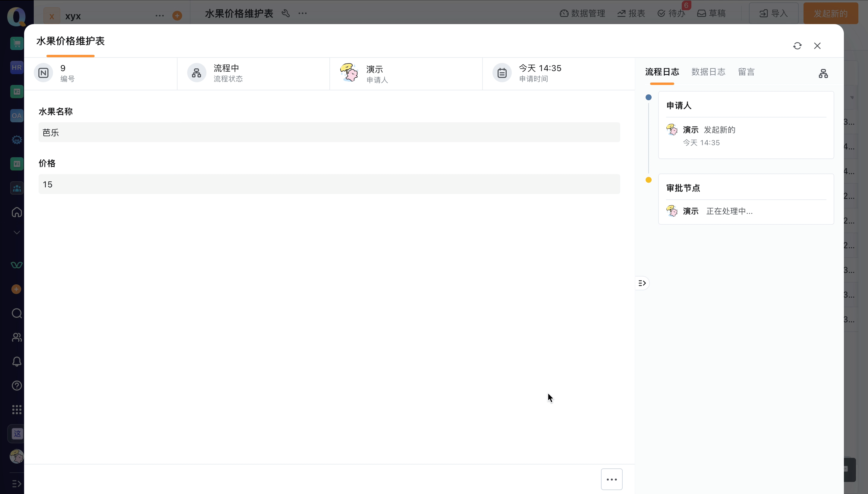The width and height of the screenshot is (868, 494).
Task: Open search via sidebar magnifier icon
Action: click(17, 313)
